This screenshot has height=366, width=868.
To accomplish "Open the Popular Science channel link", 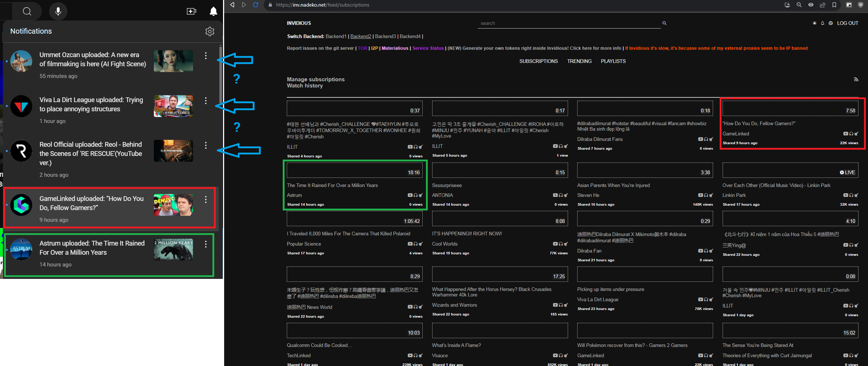I will click(x=304, y=244).
